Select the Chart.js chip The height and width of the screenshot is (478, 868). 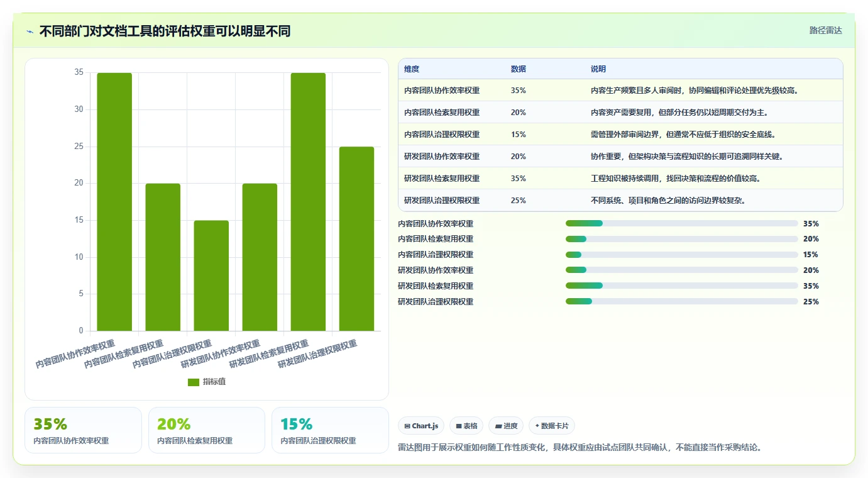point(421,426)
